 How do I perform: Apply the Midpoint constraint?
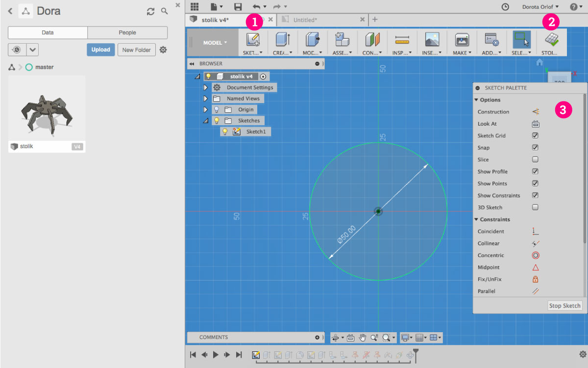pyautogui.click(x=535, y=267)
